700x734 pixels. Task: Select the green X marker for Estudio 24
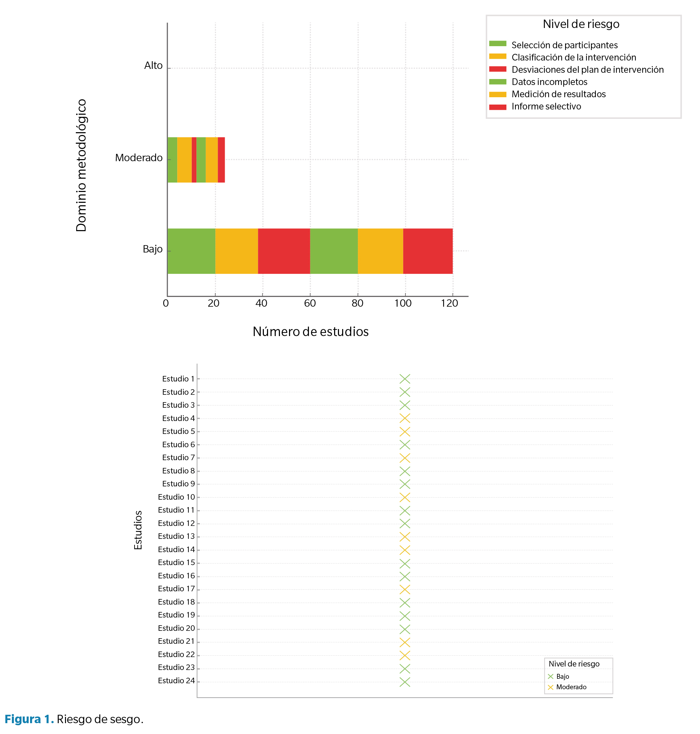pos(404,682)
